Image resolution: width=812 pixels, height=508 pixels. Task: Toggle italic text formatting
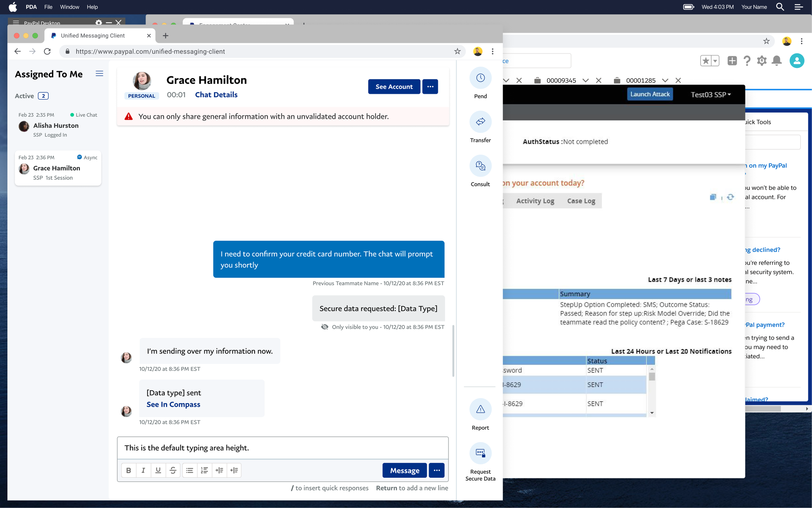pos(143,470)
